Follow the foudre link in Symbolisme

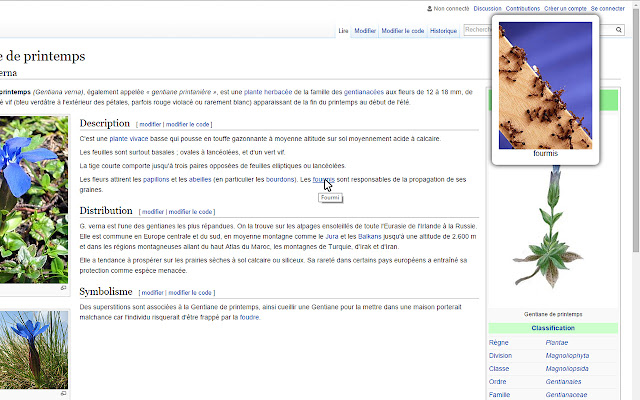[249, 317]
